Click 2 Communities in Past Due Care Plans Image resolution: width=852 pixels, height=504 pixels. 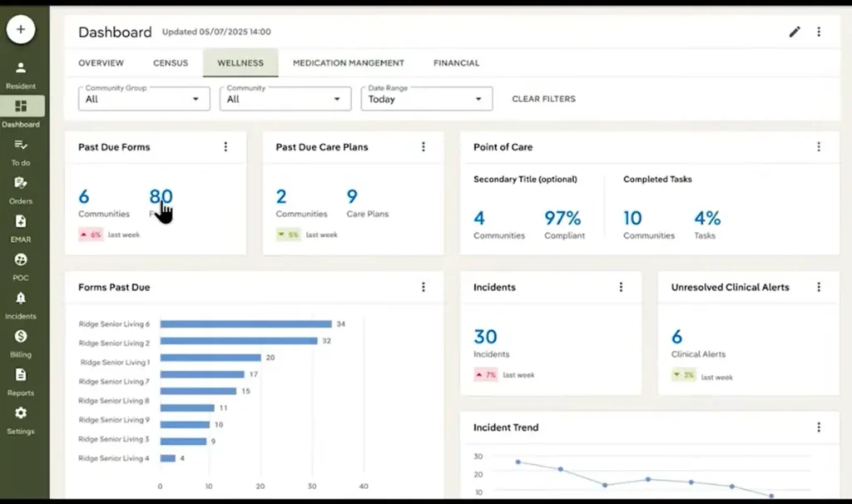(x=301, y=203)
